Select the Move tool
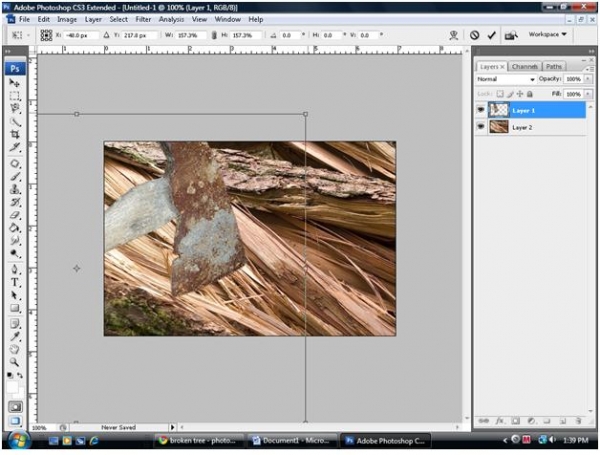The width and height of the screenshot is (600, 455). pyautogui.click(x=15, y=83)
